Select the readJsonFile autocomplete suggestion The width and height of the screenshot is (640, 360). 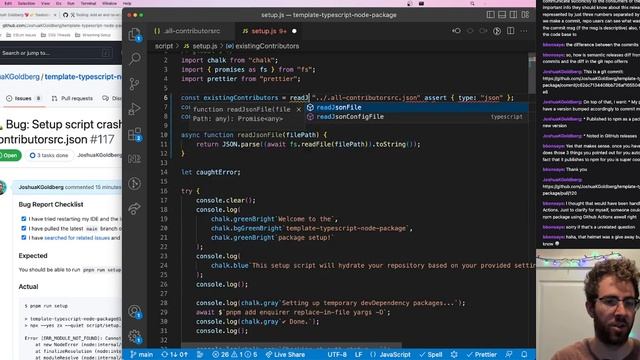pos(416,107)
